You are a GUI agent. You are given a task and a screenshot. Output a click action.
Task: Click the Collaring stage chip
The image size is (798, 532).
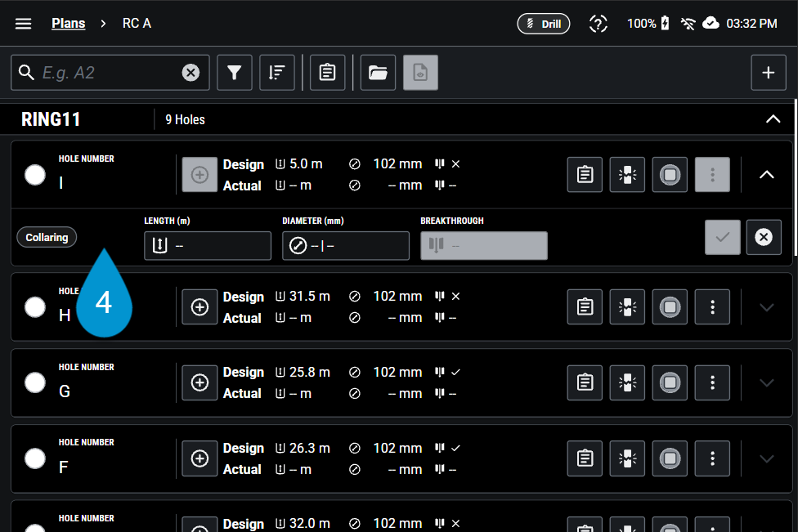click(x=47, y=237)
